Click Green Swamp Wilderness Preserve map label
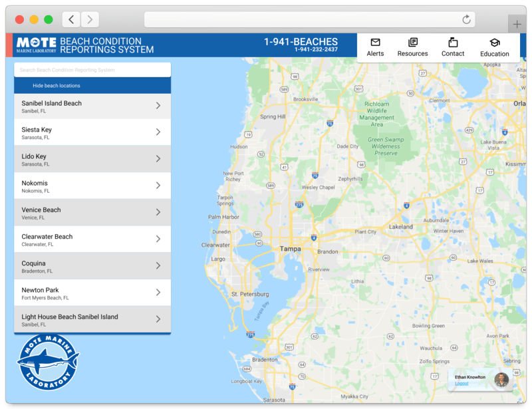 pos(386,146)
